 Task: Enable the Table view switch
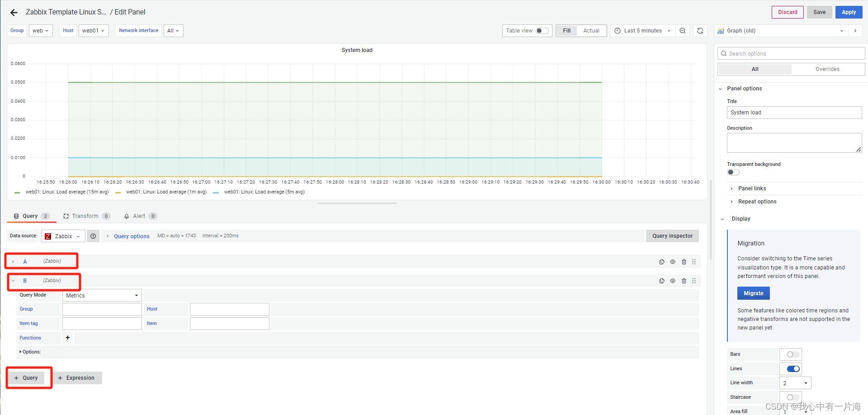coord(542,31)
